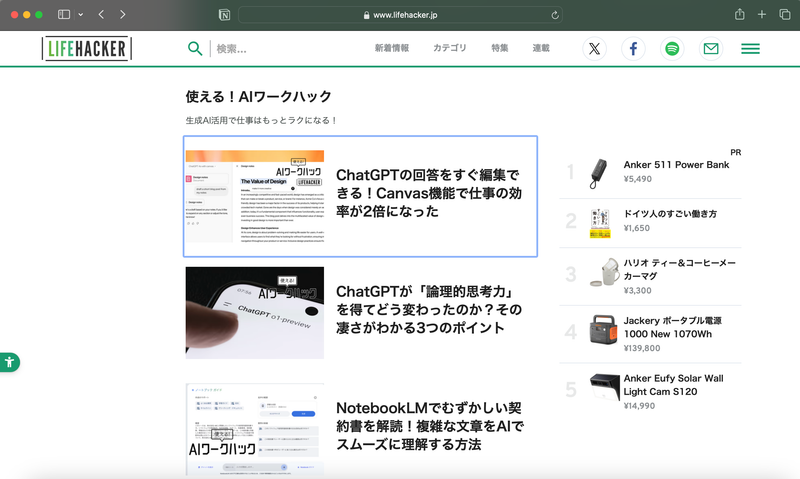Viewport: 800px width, 479px height.
Task: Click the 生成AI活用で仕事はもっとラクになる！ subtitle
Action: tap(261, 120)
